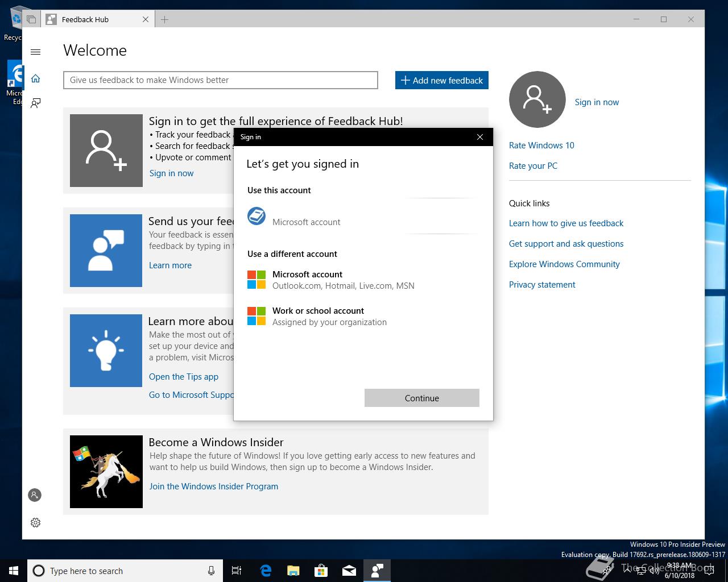Image resolution: width=728 pixels, height=582 pixels.
Task: Click the sign-in card person icon
Action: click(106, 151)
